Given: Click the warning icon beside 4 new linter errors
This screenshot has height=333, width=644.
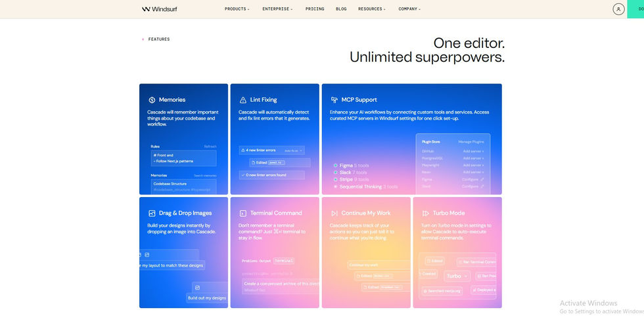Looking at the screenshot, I should (x=243, y=150).
